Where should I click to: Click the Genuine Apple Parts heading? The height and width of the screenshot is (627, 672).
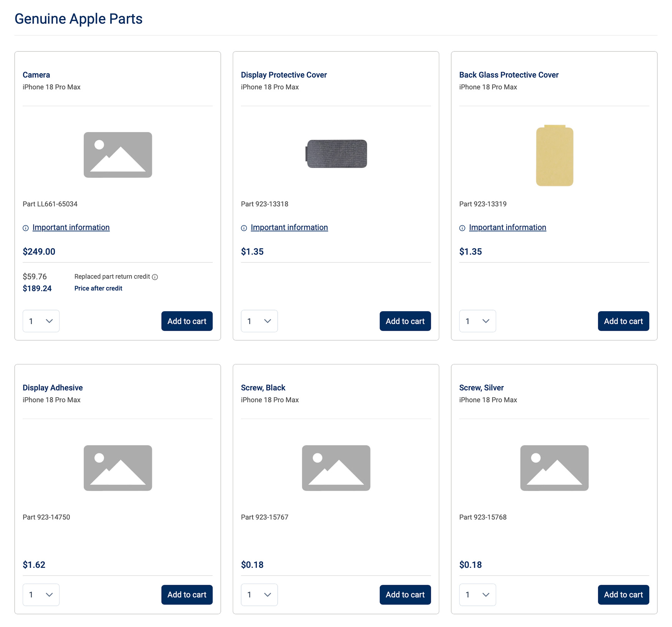(x=78, y=19)
